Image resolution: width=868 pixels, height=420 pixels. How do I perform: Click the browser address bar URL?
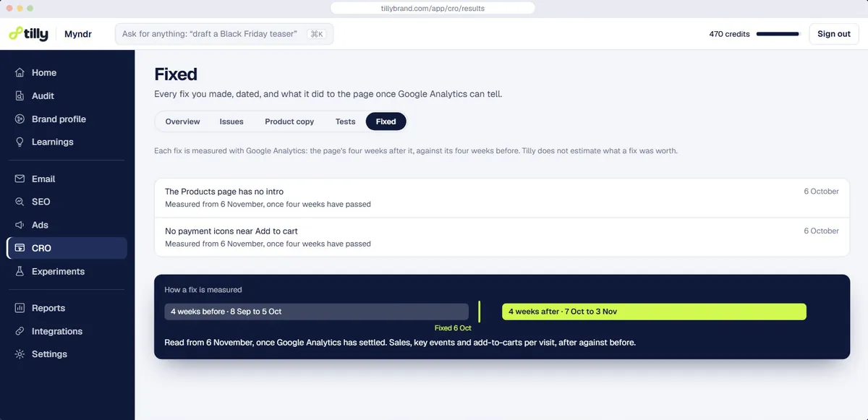point(433,9)
